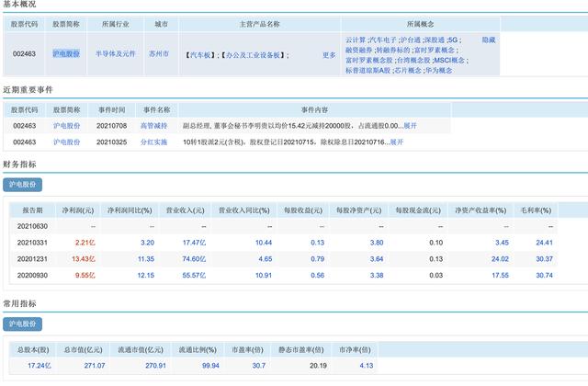588x386 pixels.
Task: Open the MSCI概念 concept link
Action: click(x=449, y=60)
